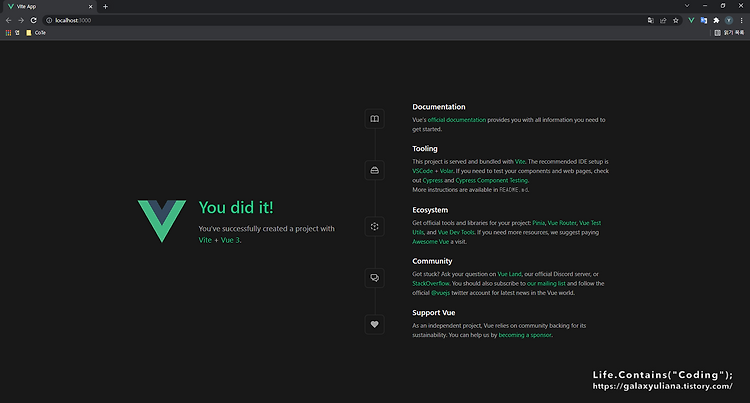Open the reading list button
The width and height of the screenshot is (750, 403).
coord(729,33)
